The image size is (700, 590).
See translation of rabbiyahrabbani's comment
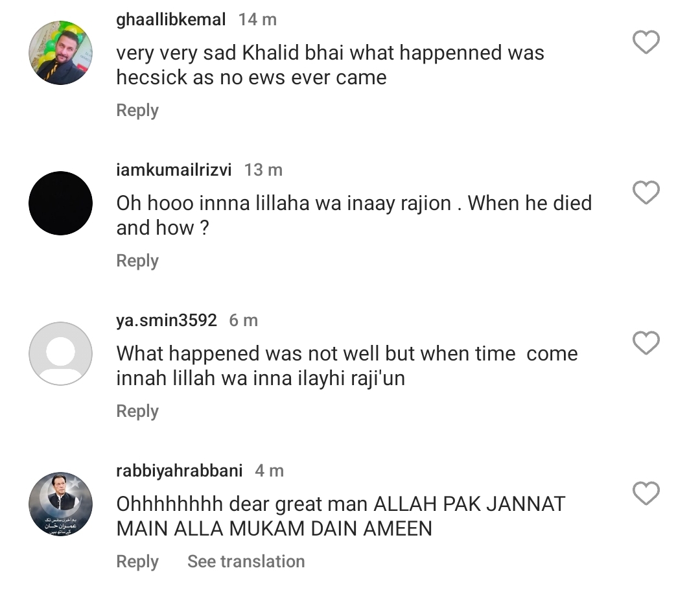(x=246, y=561)
